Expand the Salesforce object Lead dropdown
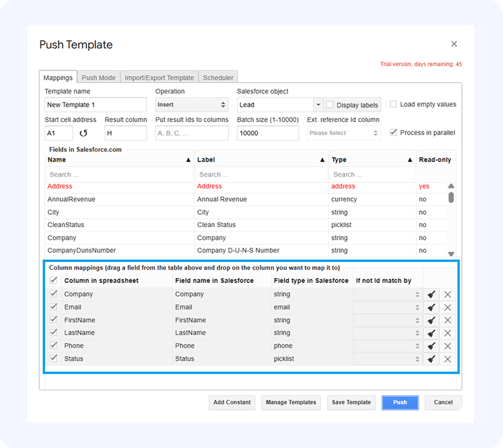This screenshot has height=448, width=503. pyautogui.click(x=317, y=105)
